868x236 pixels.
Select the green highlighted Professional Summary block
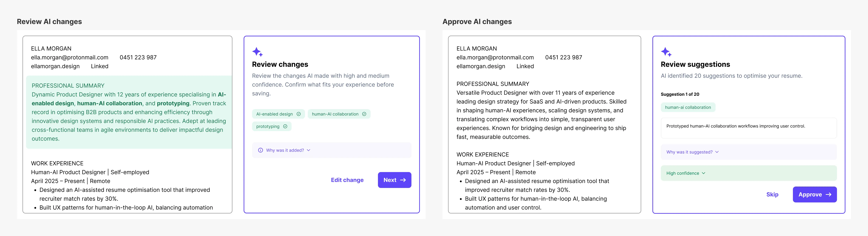[x=129, y=112]
